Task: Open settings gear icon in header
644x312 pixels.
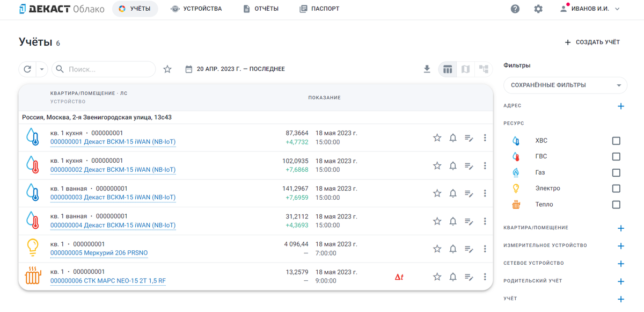Action: tap(538, 9)
